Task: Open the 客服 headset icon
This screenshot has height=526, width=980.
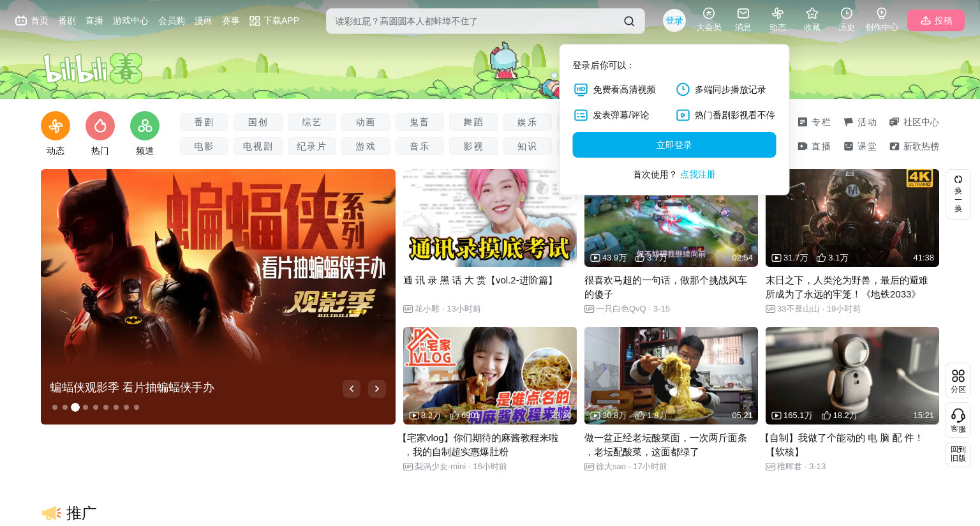Action: click(958, 420)
